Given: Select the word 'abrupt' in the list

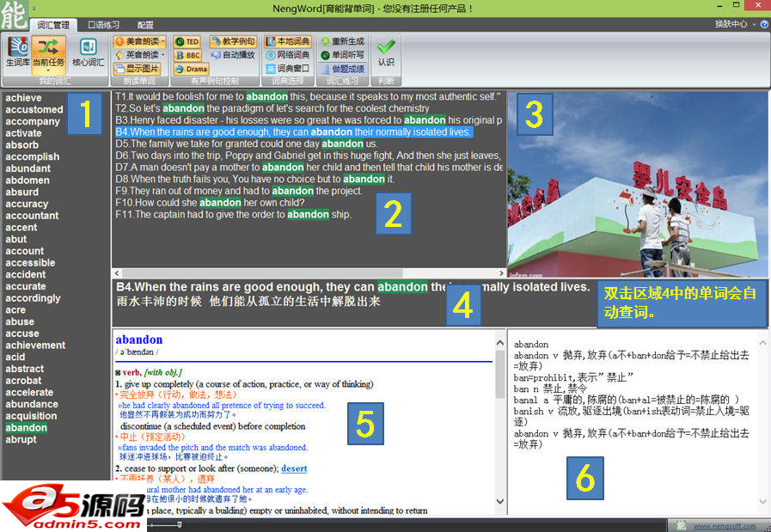Looking at the screenshot, I should (x=21, y=439).
